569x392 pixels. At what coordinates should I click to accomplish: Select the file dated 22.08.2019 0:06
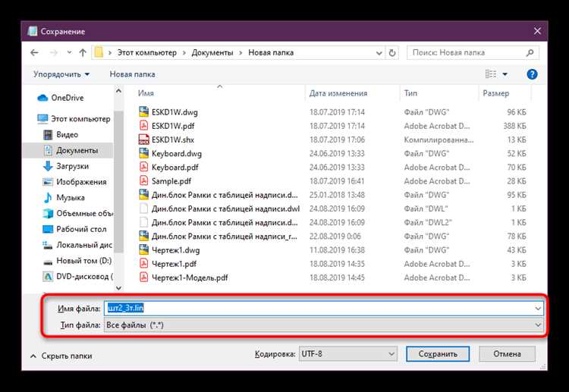pos(335,237)
